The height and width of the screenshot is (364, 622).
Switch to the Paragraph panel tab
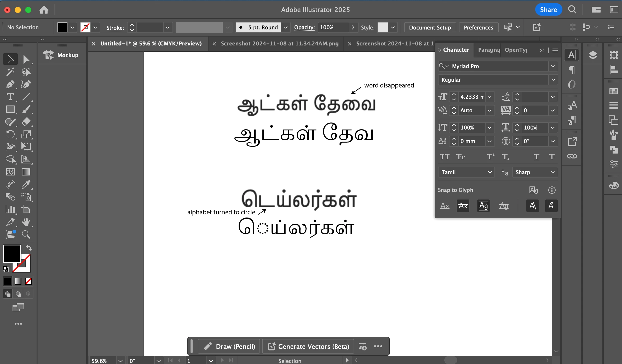coord(489,50)
